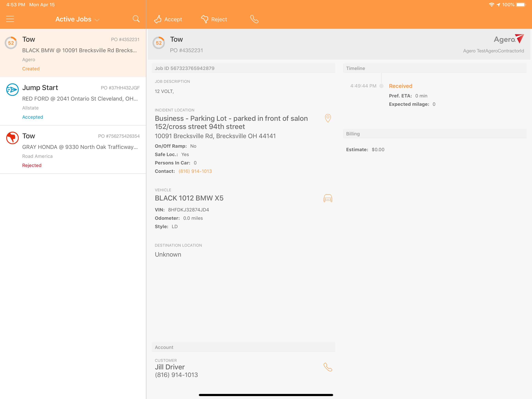Click the thumbs-down rejected job icon
The width and height of the screenshot is (532, 399).
pos(12,138)
